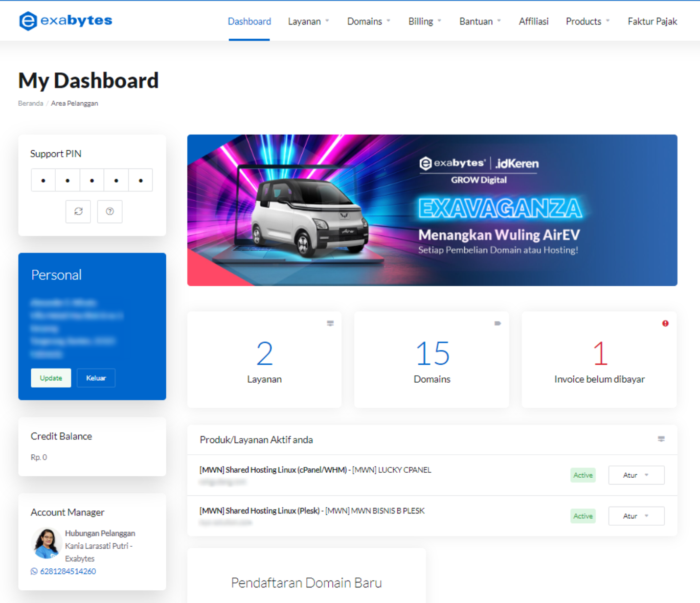This screenshot has width=700, height=603.
Task: Click the Update button in Personal card
Action: click(x=51, y=378)
